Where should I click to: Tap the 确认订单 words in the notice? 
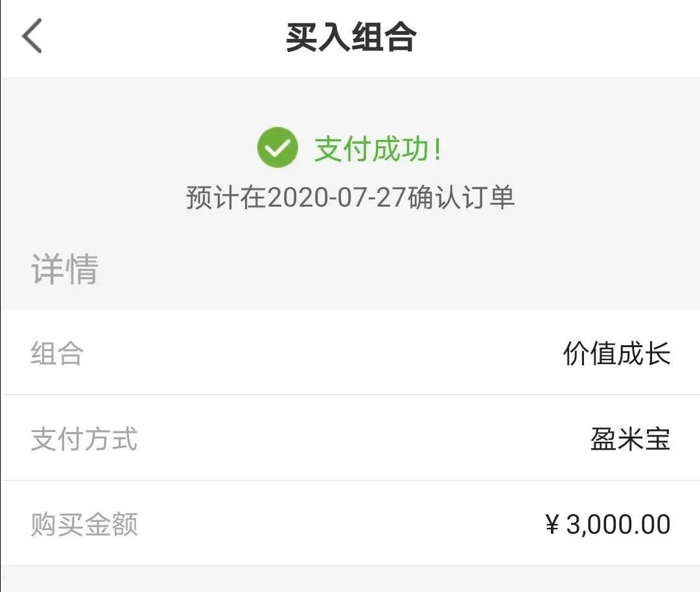pos(461,198)
